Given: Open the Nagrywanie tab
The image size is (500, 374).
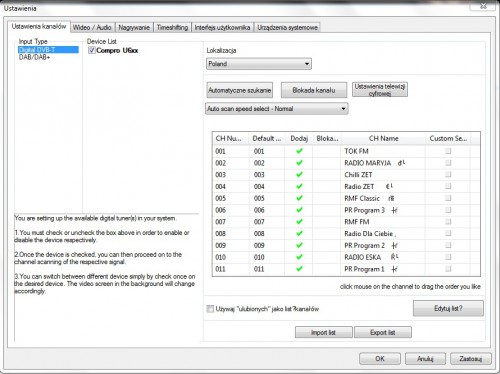Looking at the screenshot, I should (134, 27).
